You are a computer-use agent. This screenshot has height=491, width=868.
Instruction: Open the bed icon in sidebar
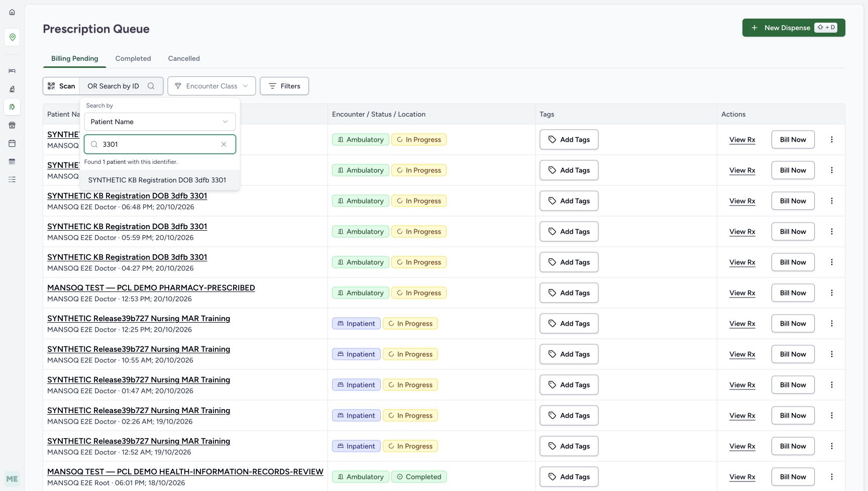[12, 71]
